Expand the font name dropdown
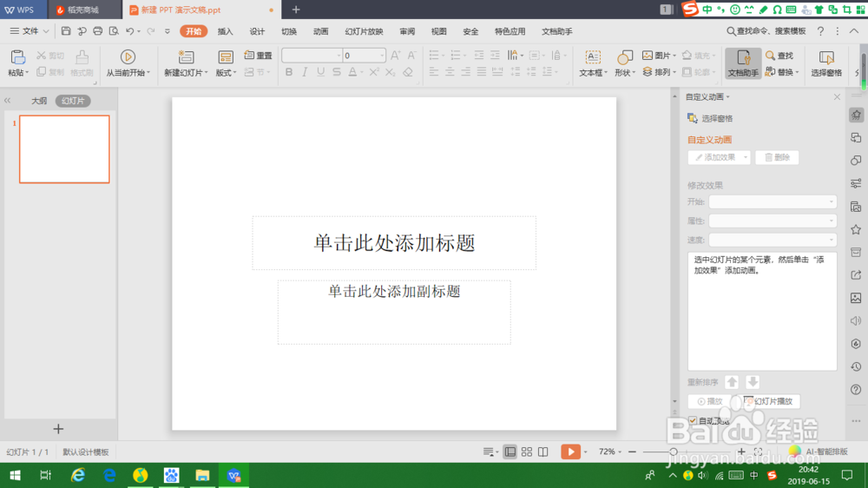 click(339, 56)
